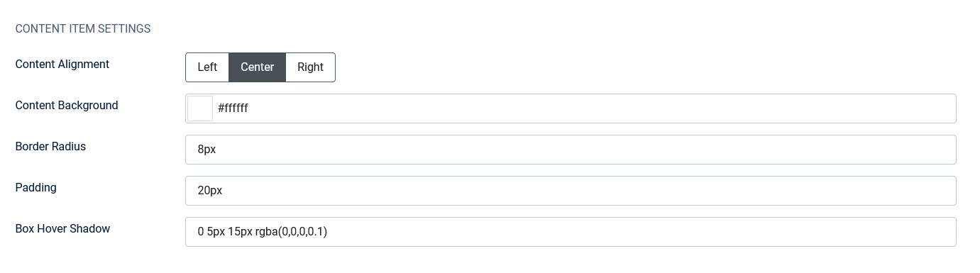Select the Center alignment option
Viewport: 980px width, 273px height.
257,67
